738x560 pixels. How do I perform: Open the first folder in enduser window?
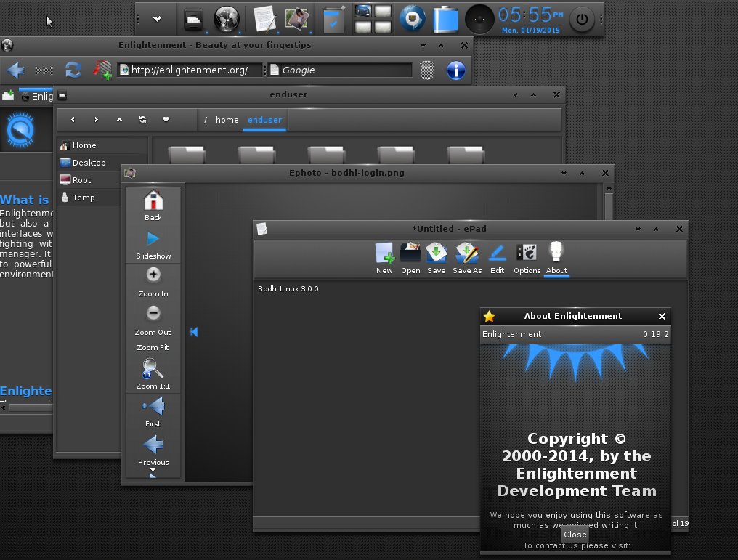[x=187, y=155]
